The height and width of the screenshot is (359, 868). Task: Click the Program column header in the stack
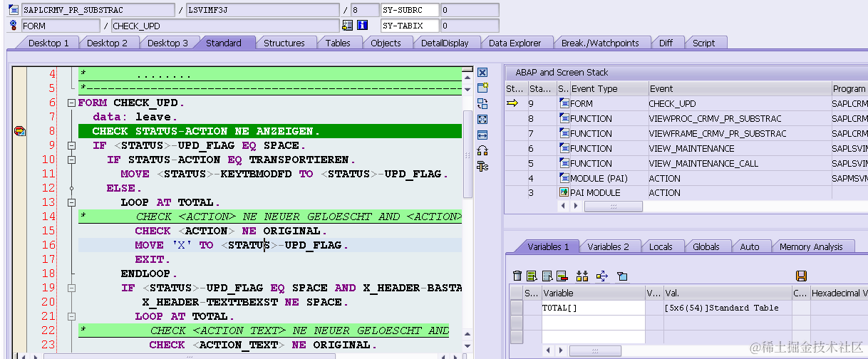849,89
